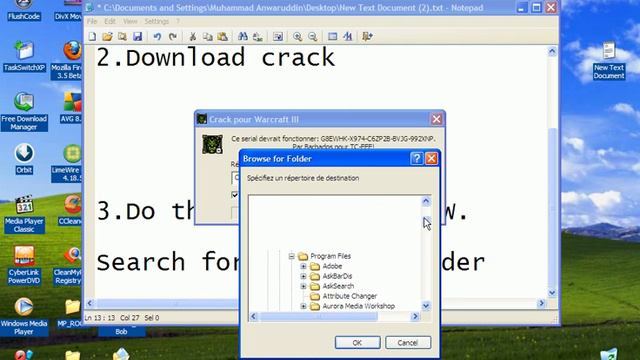The height and width of the screenshot is (360, 640).
Task: Click scroll-down arrow in the folder tree
Action: tap(426, 306)
